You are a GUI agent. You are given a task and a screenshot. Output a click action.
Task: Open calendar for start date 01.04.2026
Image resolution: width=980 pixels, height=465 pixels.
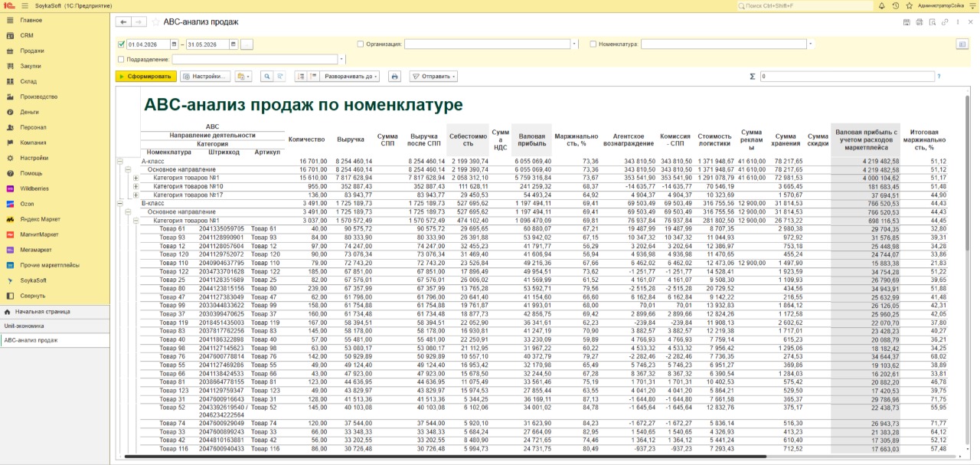(x=174, y=44)
